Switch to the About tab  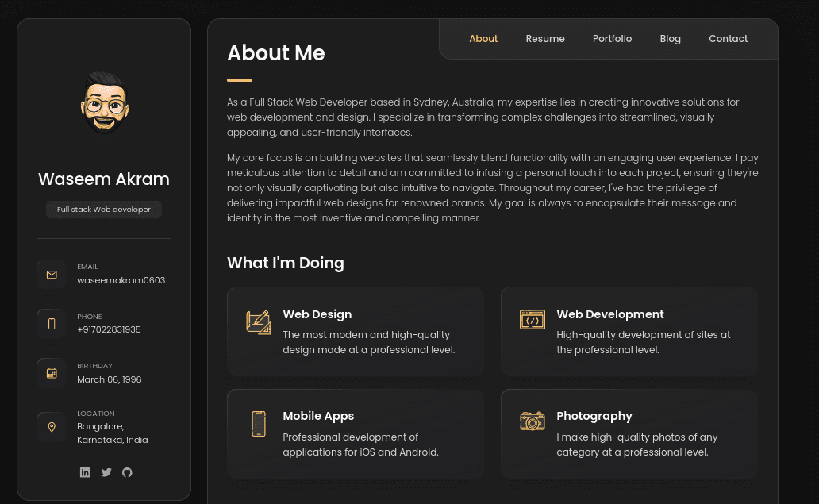pyautogui.click(x=483, y=39)
